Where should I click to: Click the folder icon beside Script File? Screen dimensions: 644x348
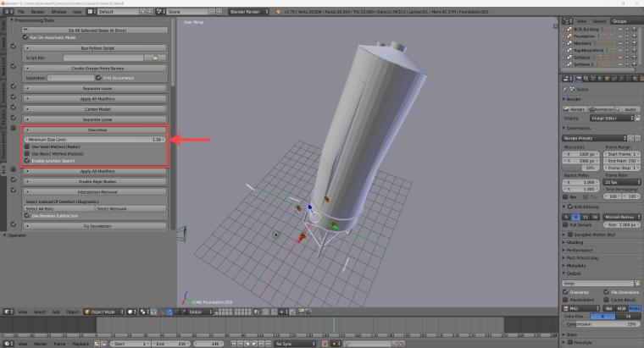click(155, 58)
